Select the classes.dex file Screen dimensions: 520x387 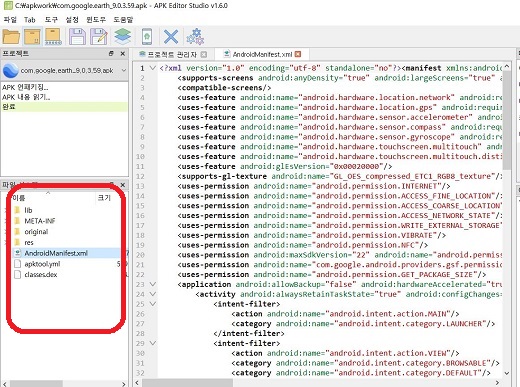point(41,275)
